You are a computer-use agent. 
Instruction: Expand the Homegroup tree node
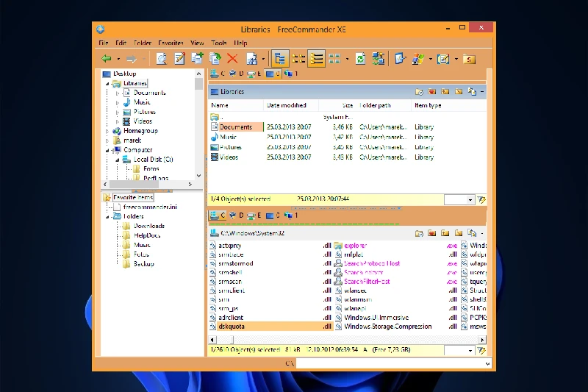click(107, 132)
